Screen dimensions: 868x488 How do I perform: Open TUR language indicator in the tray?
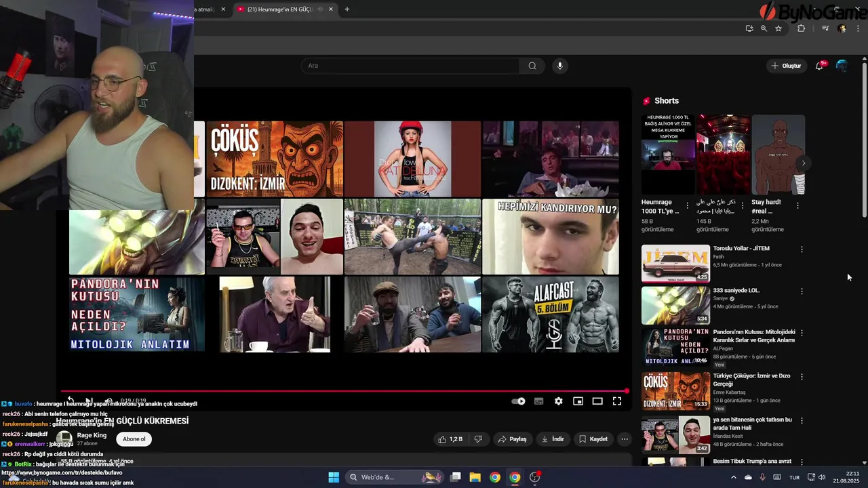794,477
